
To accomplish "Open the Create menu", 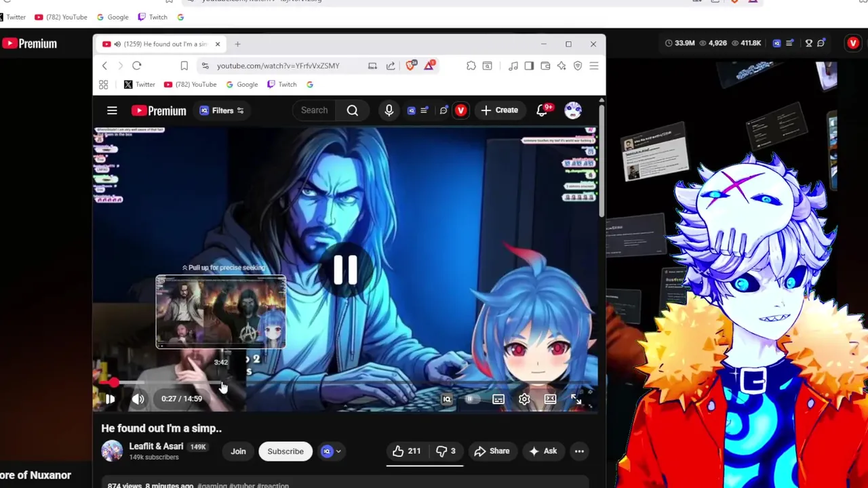I will [x=500, y=110].
